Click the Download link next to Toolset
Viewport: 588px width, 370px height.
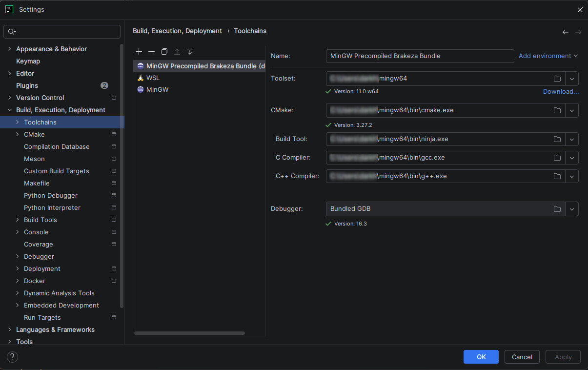pos(560,91)
